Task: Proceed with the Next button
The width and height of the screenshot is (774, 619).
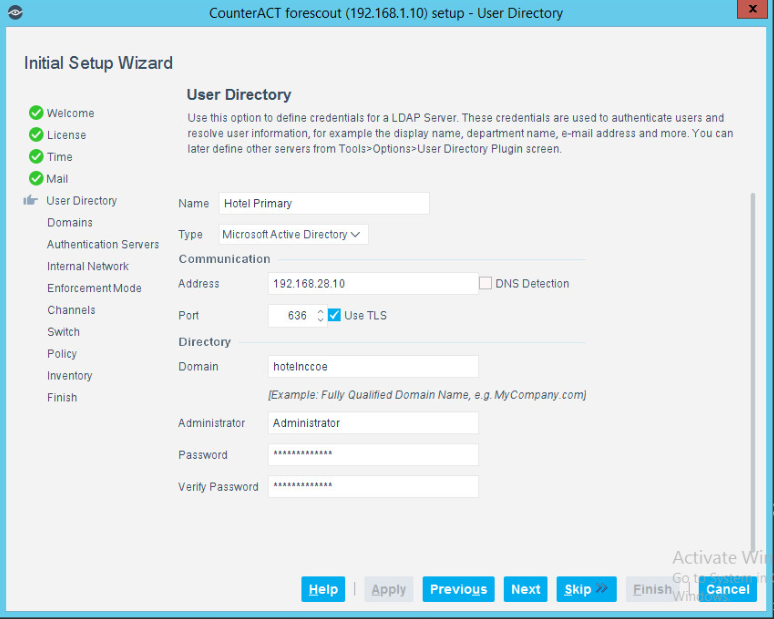Action: coord(526,589)
